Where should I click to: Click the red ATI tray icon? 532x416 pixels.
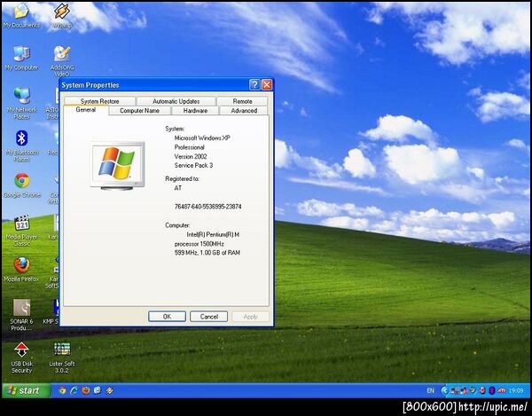coord(501,390)
